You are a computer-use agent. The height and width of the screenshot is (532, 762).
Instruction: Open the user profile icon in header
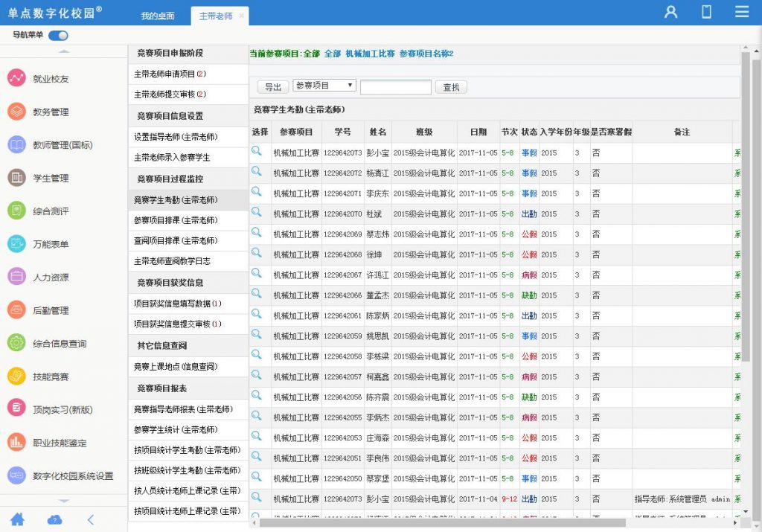click(x=670, y=12)
